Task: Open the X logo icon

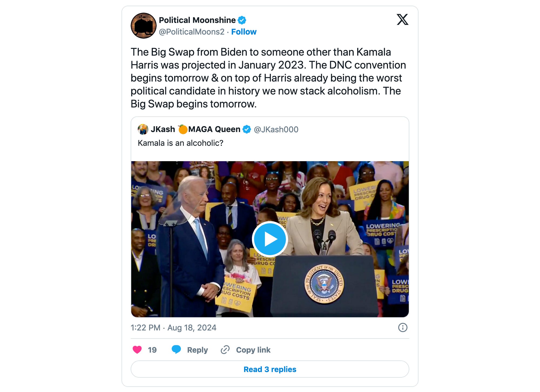Action: [x=402, y=19]
